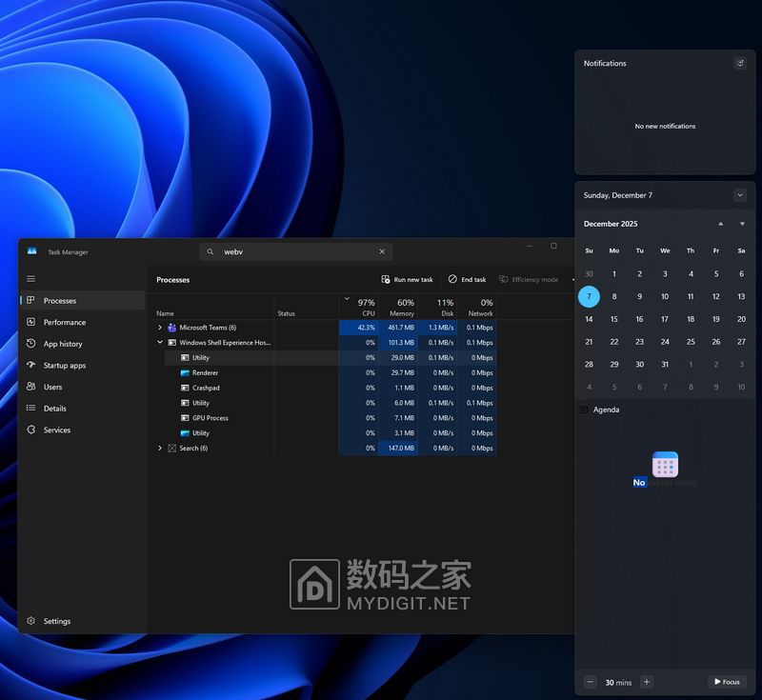Sort processes by Disk column
The width and height of the screenshot is (762, 700).
click(438, 307)
